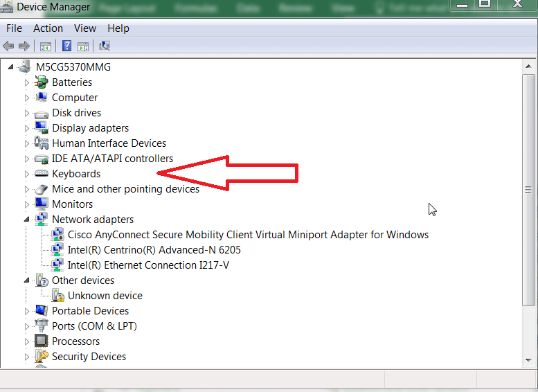Collapse the M5CG5370MMG root node

[x=10, y=67]
